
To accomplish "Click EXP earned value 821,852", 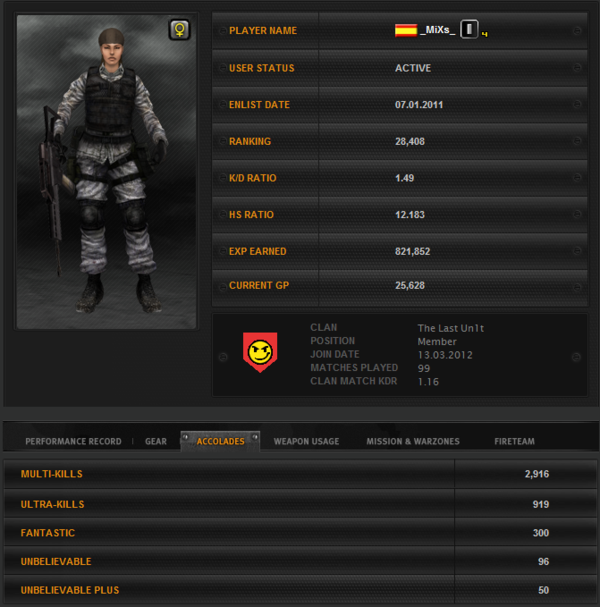I will [x=412, y=251].
